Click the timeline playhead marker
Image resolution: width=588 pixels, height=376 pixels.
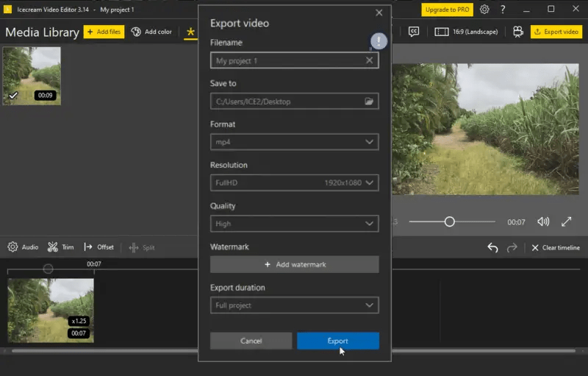click(48, 269)
